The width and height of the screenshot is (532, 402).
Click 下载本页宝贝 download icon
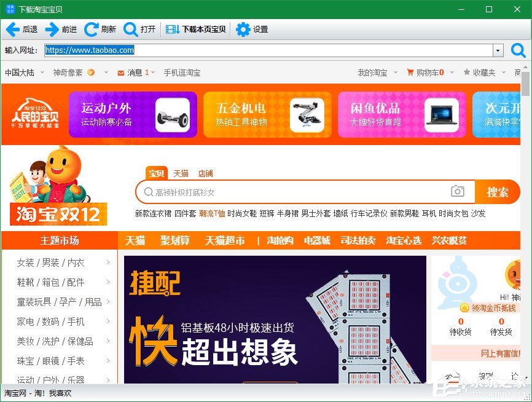click(x=173, y=30)
